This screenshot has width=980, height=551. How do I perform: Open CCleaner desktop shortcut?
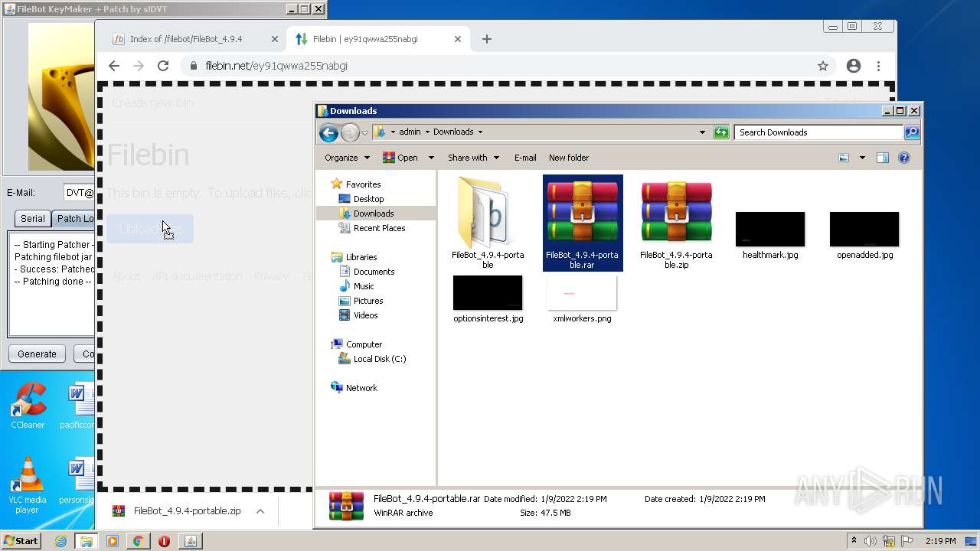(x=28, y=406)
